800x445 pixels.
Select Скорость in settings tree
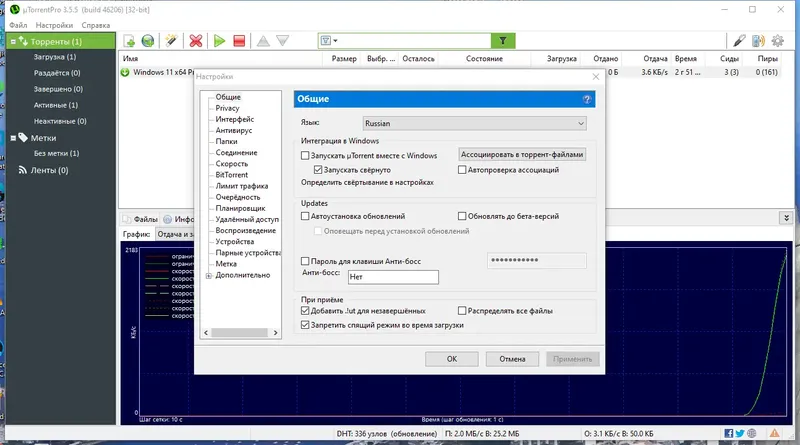(232, 163)
